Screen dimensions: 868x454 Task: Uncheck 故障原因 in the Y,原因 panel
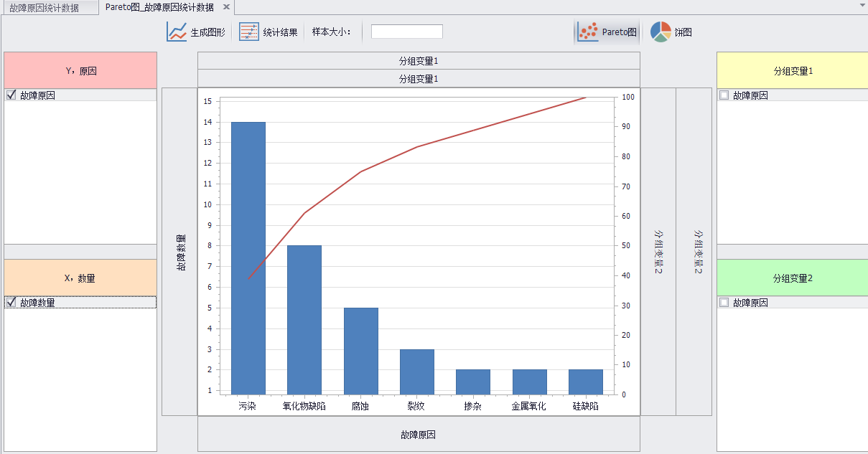[9, 94]
